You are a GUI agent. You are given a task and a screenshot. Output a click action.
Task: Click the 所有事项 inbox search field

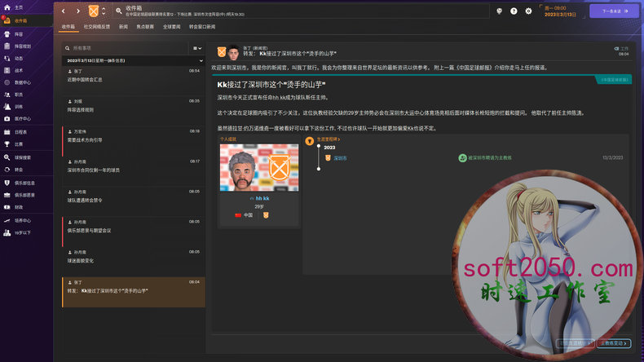coord(124,49)
